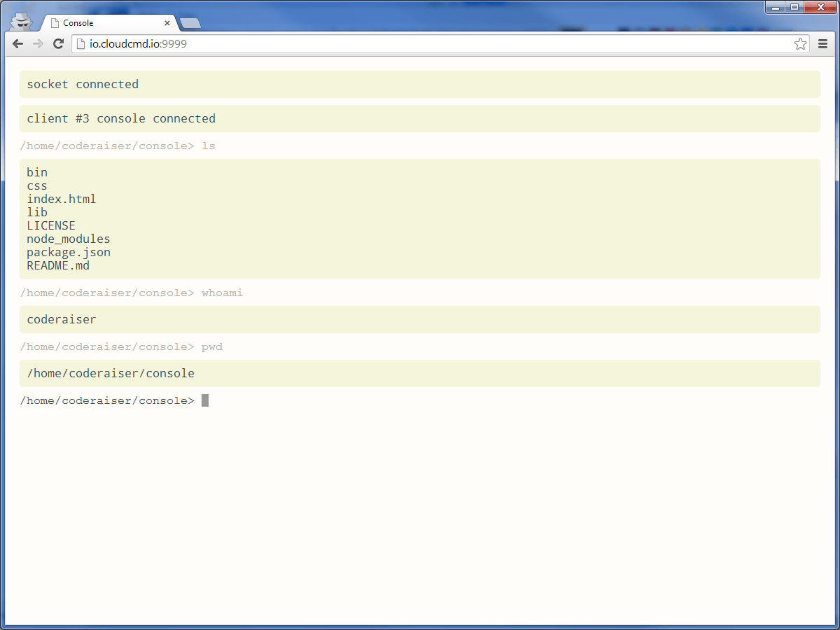The width and height of the screenshot is (840, 630).
Task: Select 'css' in the ls output
Action: tap(37, 185)
